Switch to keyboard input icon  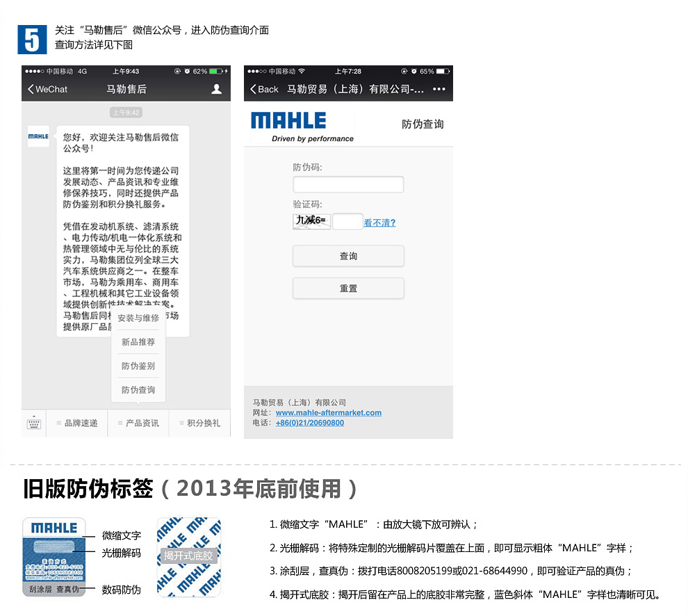coord(33,423)
